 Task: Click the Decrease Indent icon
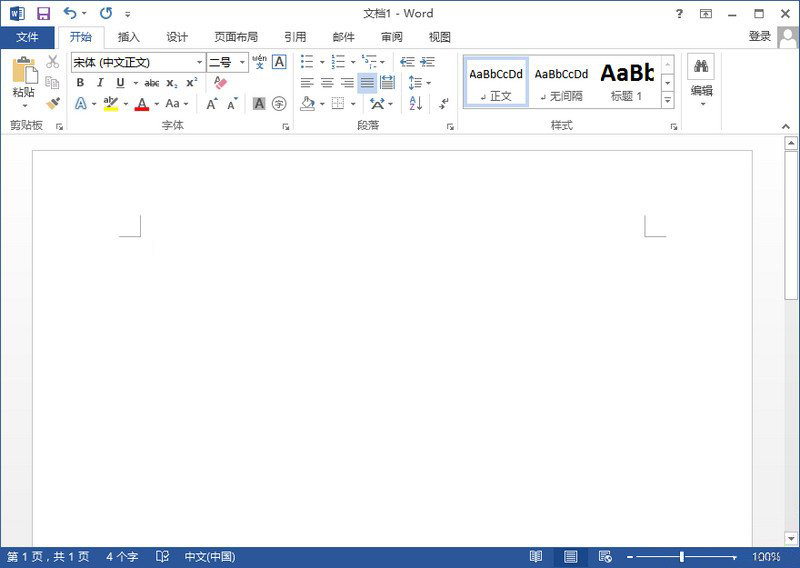(407, 62)
